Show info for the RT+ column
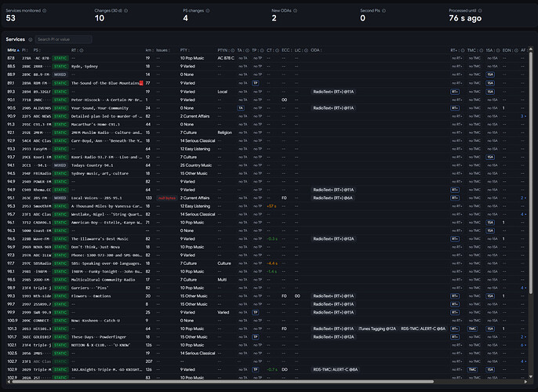 tap(463, 50)
